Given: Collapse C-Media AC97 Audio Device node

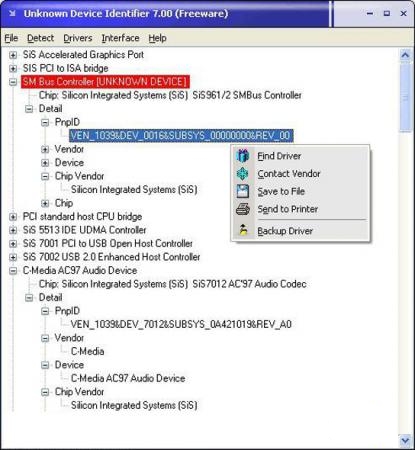Looking at the screenshot, I should point(13,271).
